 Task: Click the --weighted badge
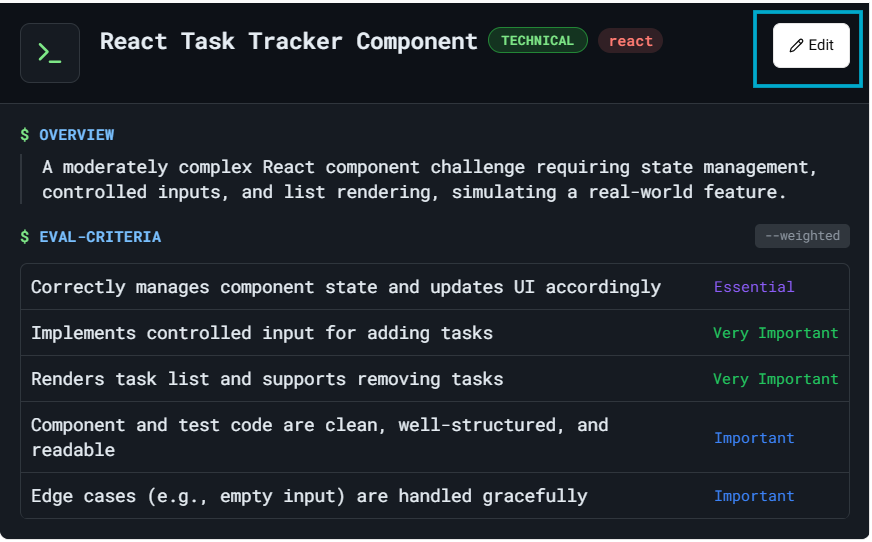click(x=802, y=236)
